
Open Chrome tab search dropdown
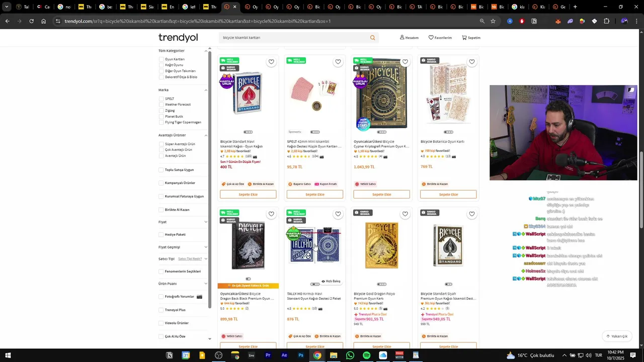(7, 7)
